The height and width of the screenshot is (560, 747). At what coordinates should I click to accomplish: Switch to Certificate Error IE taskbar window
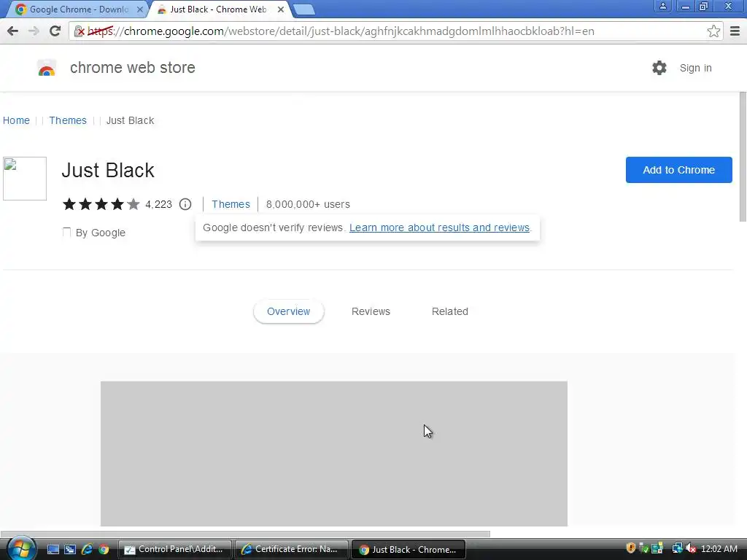tap(292, 550)
